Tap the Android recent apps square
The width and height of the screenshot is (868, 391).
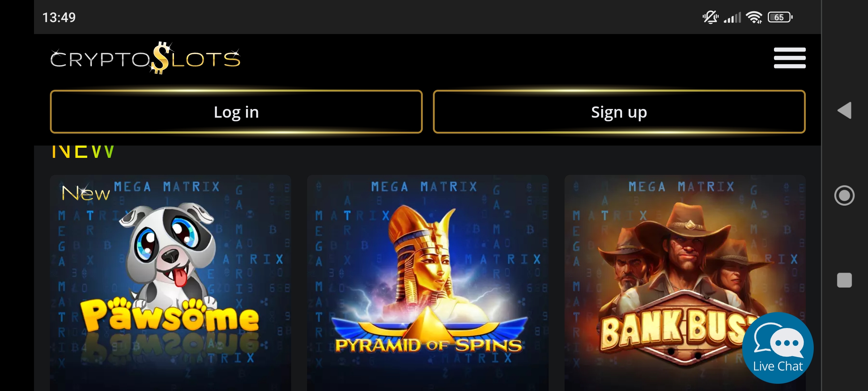click(x=844, y=280)
